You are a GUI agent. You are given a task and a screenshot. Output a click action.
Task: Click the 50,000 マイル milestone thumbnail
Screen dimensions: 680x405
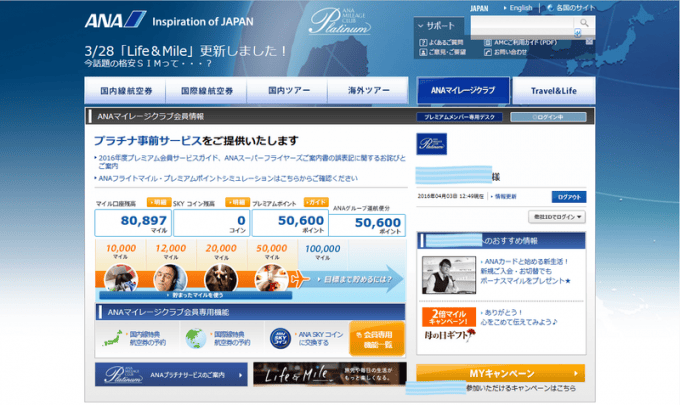(271, 278)
